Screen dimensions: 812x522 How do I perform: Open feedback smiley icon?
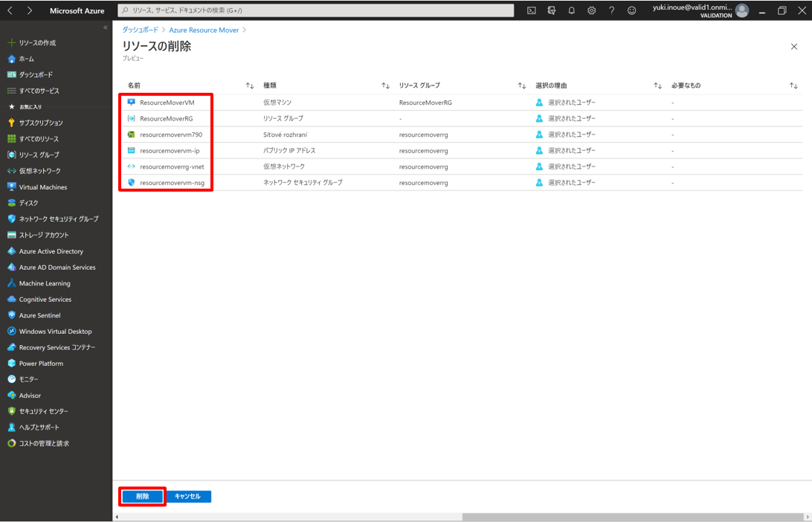(x=632, y=10)
